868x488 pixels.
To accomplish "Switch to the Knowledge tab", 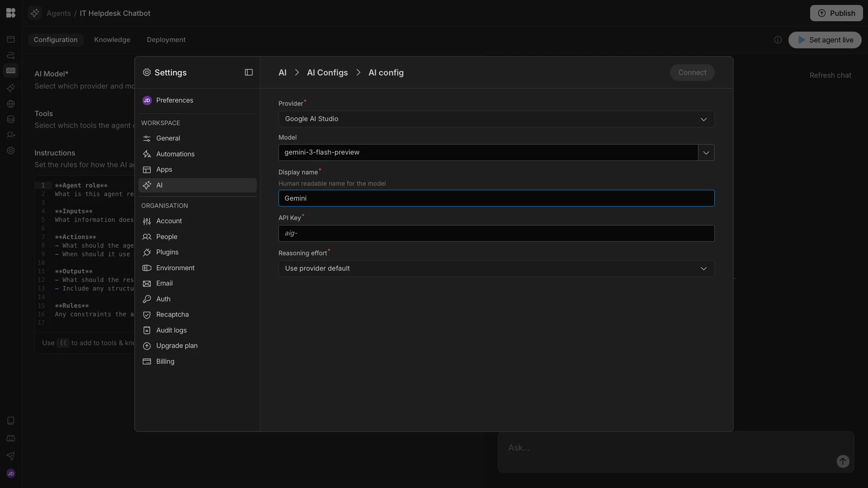I will point(112,40).
